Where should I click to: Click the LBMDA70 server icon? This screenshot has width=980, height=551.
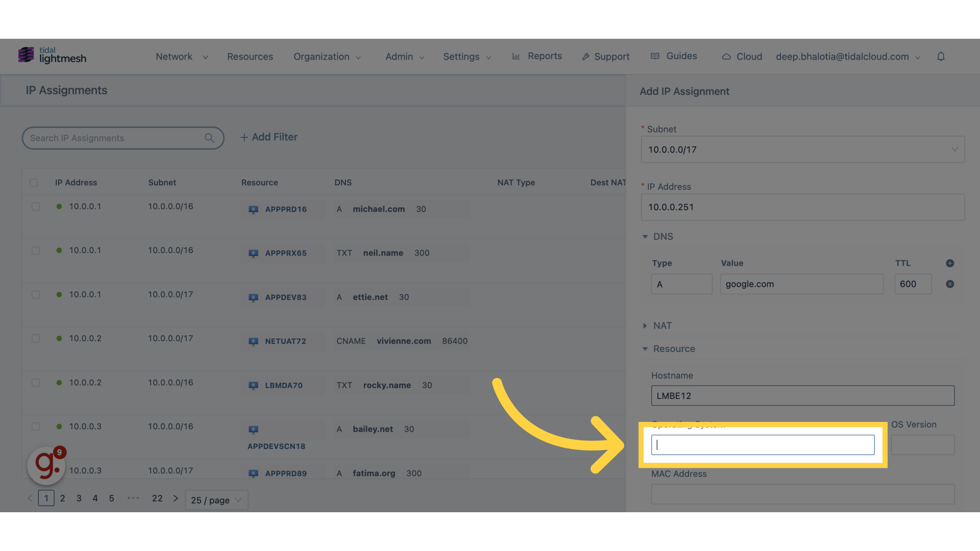253,386
